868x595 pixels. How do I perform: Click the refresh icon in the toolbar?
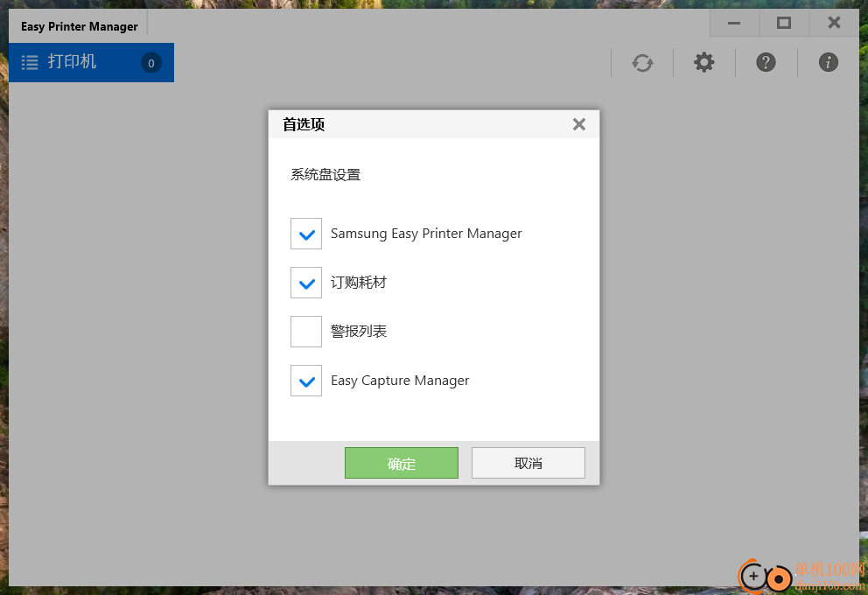(642, 62)
